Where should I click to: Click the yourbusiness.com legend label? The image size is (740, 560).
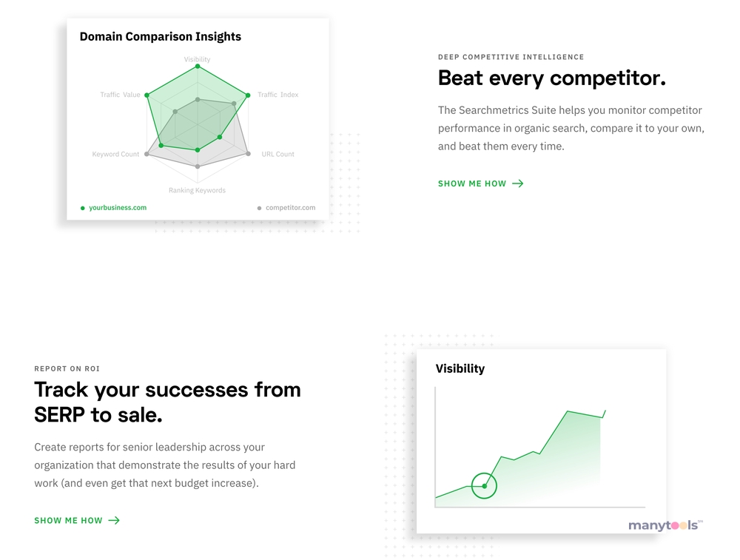point(118,208)
